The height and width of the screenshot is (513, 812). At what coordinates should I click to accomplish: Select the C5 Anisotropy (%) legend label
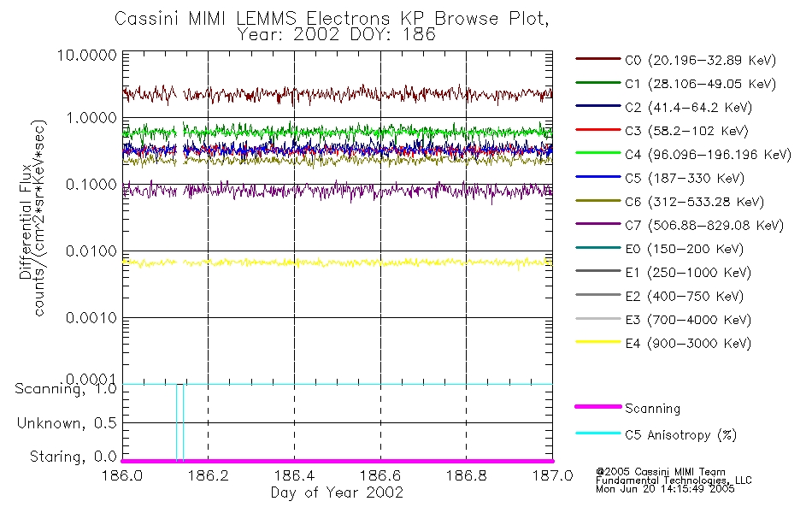680,434
